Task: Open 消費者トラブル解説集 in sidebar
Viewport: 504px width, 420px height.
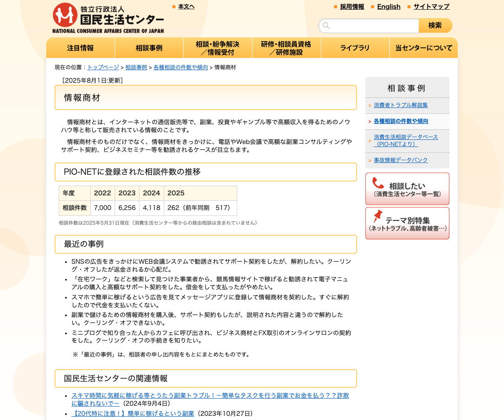Action: click(x=401, y=105)
